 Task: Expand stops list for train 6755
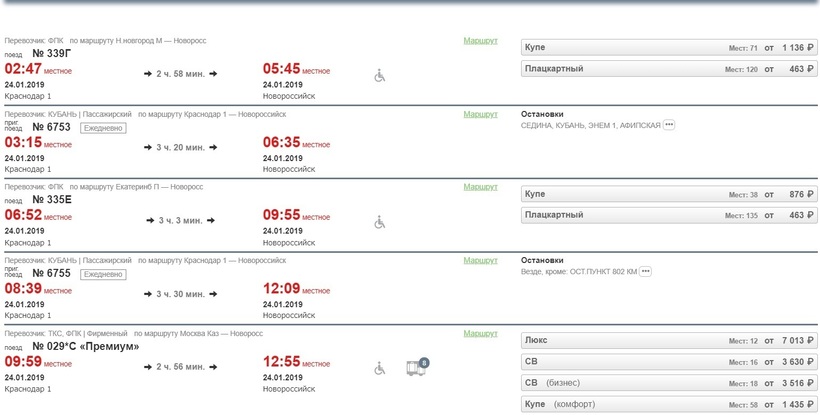(645, 271)
